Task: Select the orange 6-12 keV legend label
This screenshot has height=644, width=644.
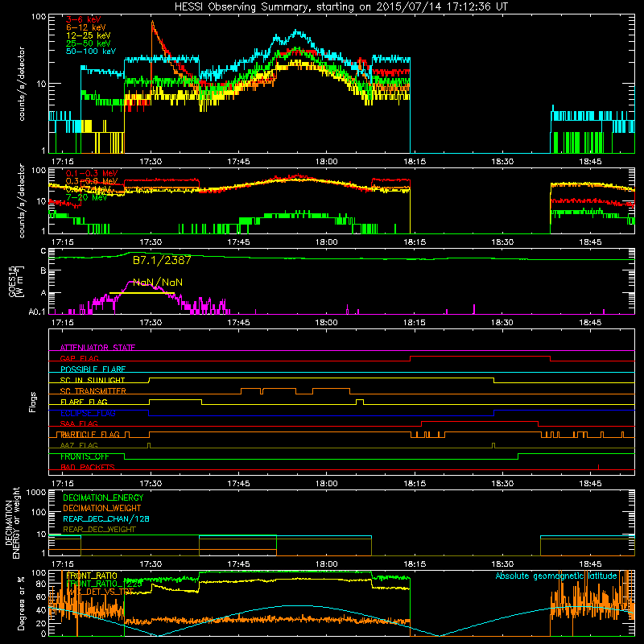Action: pos(86,27)
